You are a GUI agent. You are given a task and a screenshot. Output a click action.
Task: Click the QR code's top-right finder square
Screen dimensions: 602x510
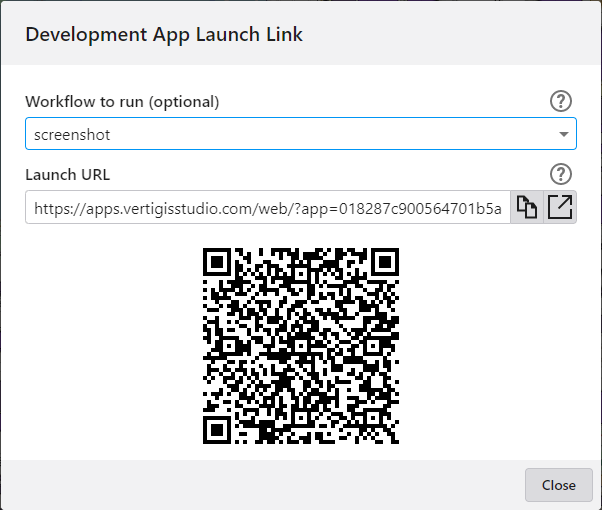[383, 263]
